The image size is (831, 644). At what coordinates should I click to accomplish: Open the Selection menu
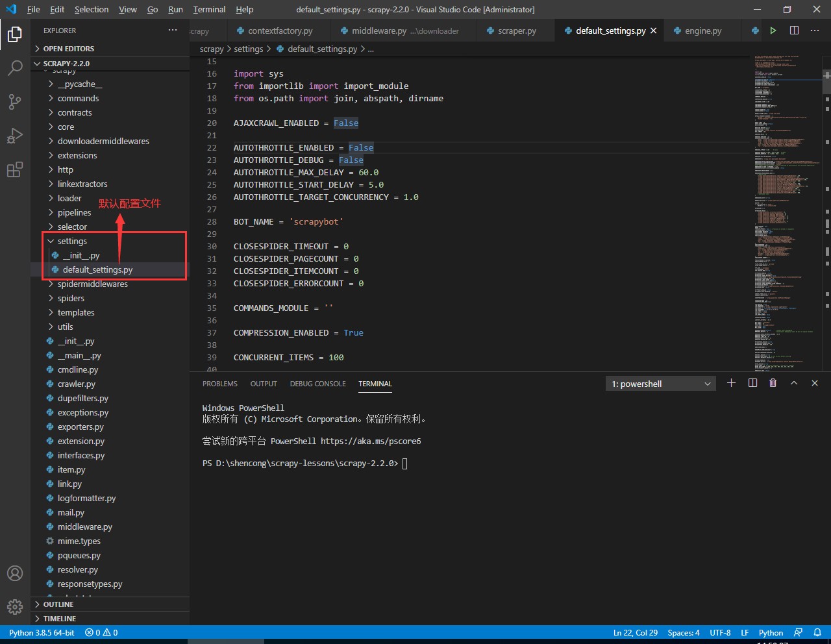(92, 9)
